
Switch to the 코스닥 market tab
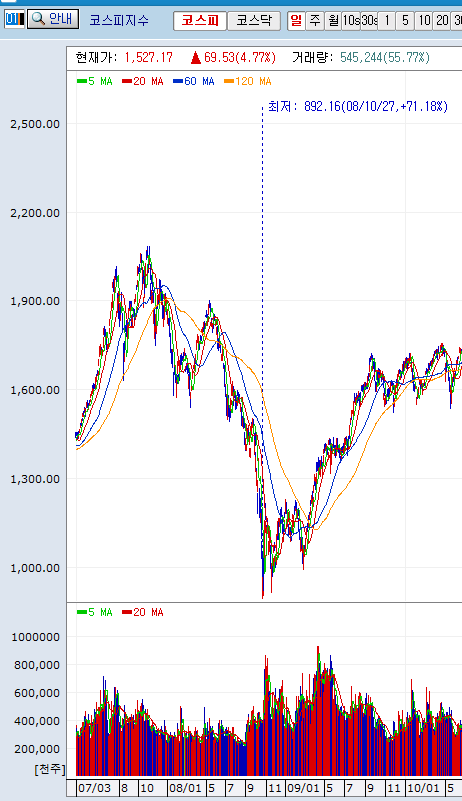254,21
